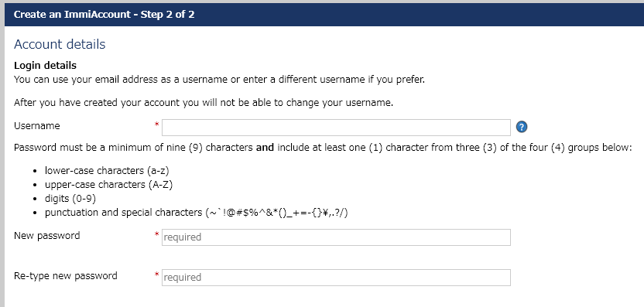Click the password minimum nine characters sentence
Image resolution: width=644 pixels, height=307 pixels.
click(323, 148)
